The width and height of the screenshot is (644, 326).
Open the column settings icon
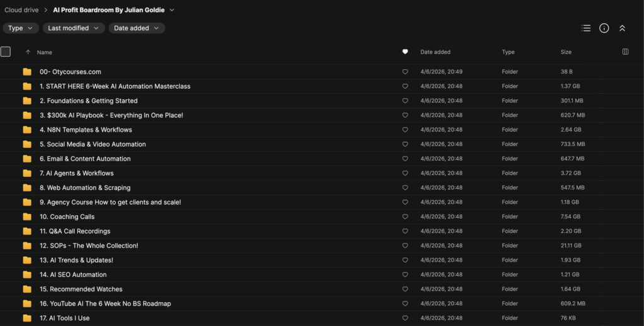[625, 52]
